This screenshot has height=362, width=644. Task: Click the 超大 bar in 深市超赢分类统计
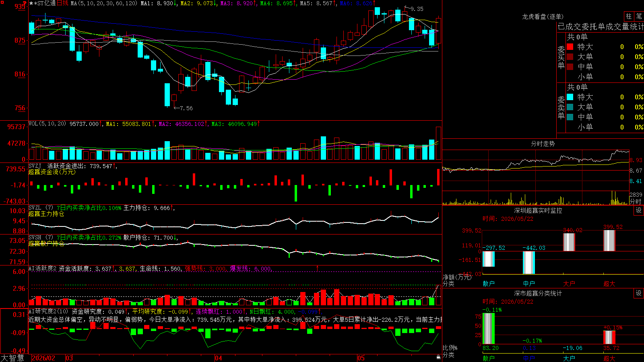(x=609, y=337)
